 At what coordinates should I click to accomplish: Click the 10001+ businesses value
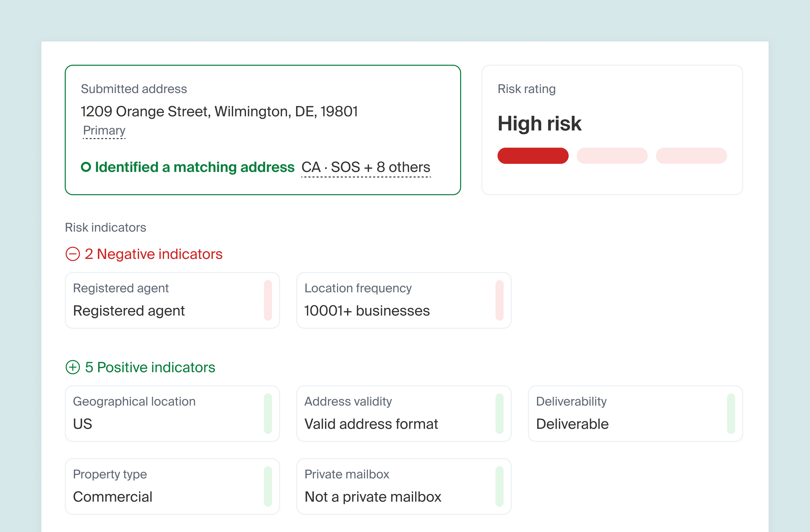(x=367, y=311)
